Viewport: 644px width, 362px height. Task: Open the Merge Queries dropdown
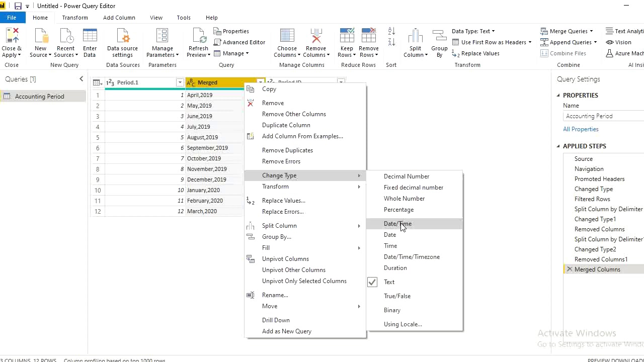[x=591, y=31]
